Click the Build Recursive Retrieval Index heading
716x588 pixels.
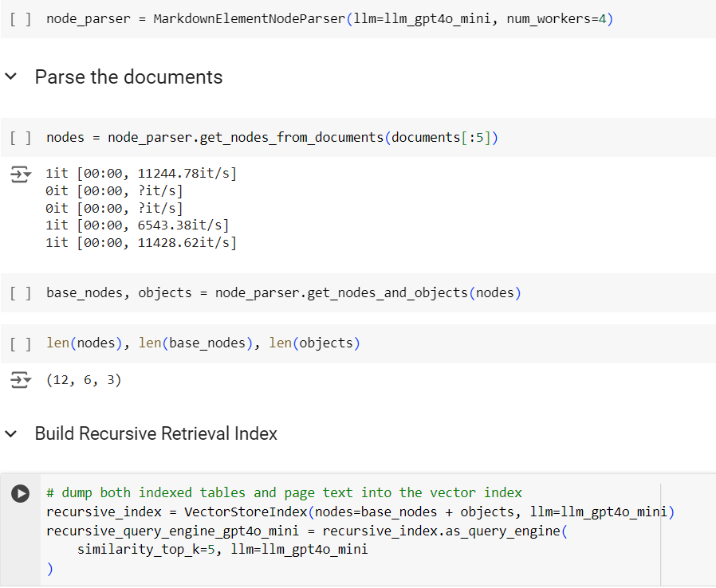pos(156,433)
